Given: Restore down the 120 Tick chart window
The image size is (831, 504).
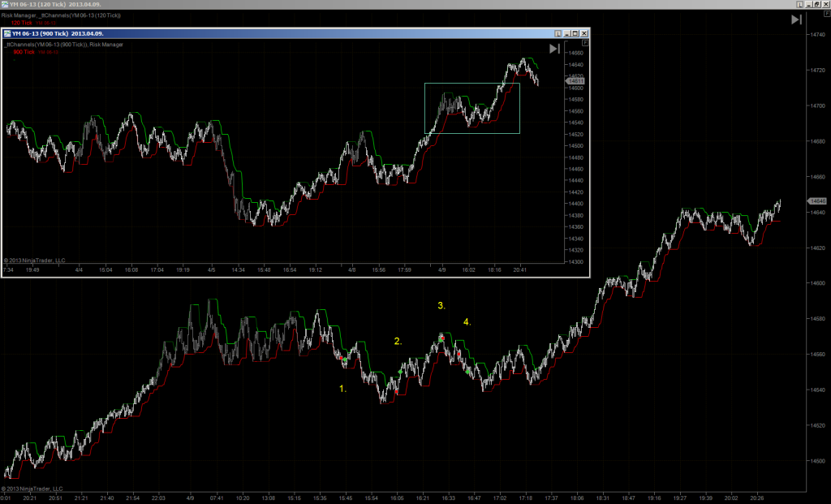Looking at the screenshot, I should click(817, 4).
